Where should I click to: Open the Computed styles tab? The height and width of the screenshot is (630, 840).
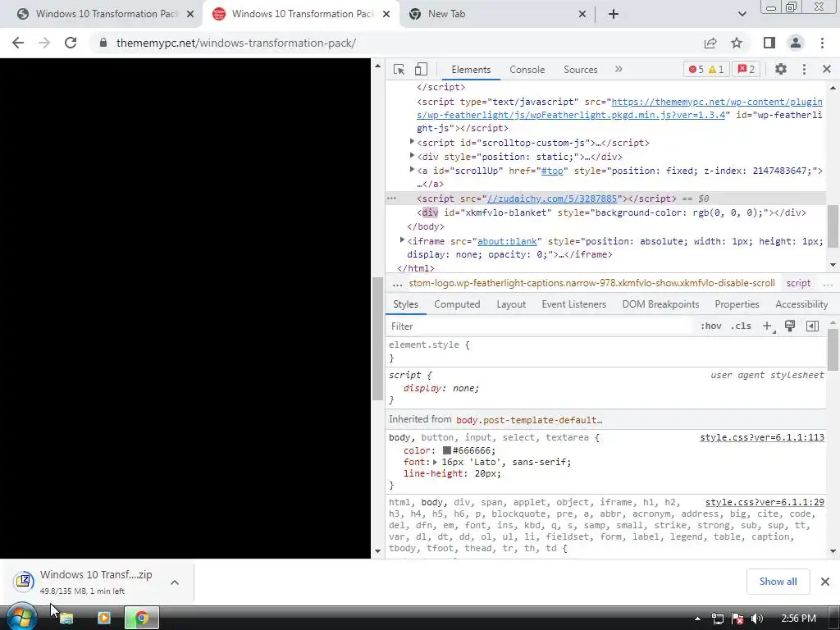pos(456,304)
